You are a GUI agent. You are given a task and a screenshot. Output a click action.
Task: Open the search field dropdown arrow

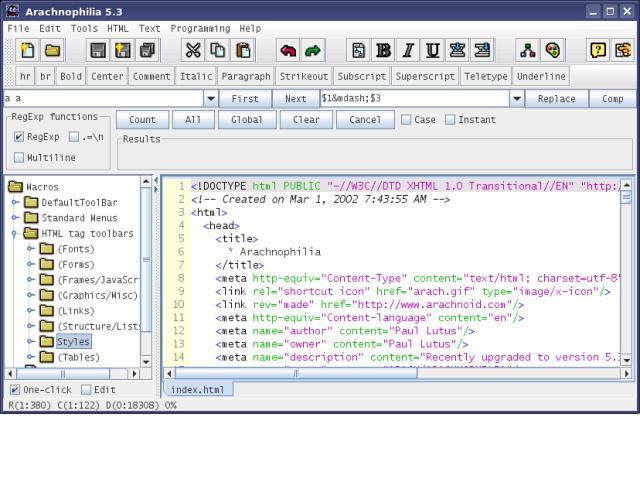coord(211,98)
